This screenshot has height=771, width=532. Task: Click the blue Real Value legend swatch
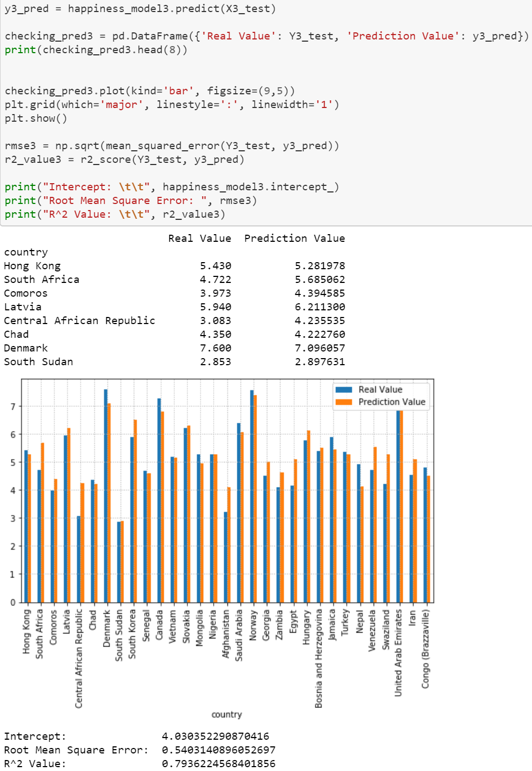[344, 389]
